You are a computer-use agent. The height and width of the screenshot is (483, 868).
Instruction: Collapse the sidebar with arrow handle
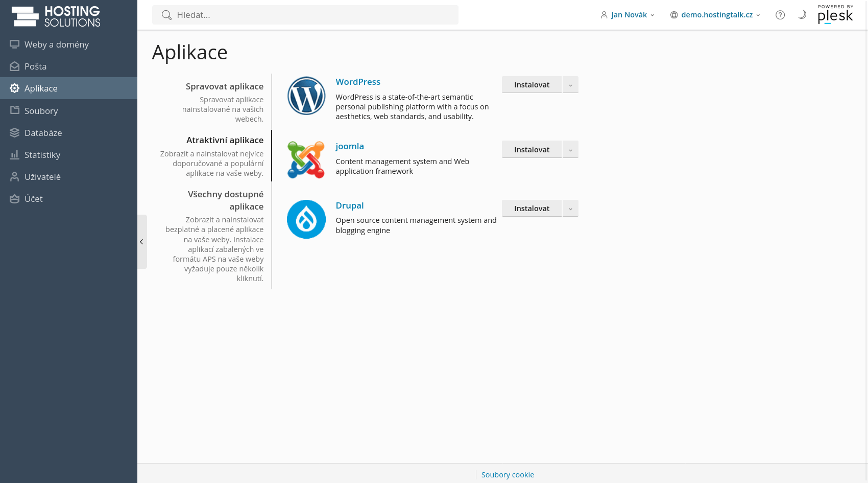pos(142,242)
